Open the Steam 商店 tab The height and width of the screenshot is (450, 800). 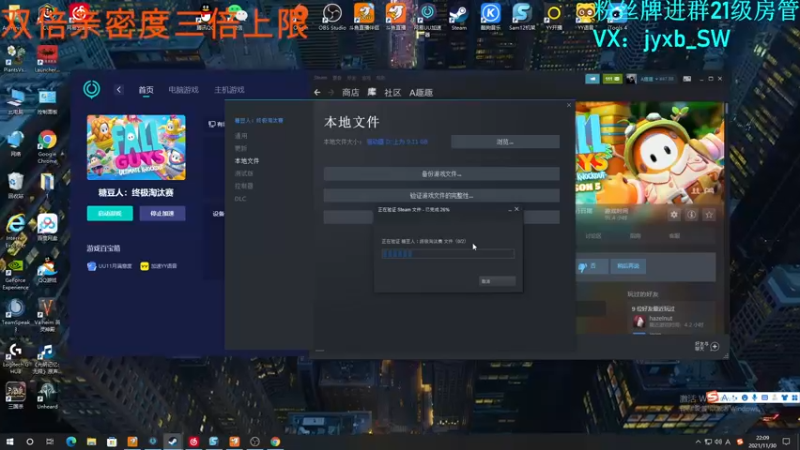(350, 92)
